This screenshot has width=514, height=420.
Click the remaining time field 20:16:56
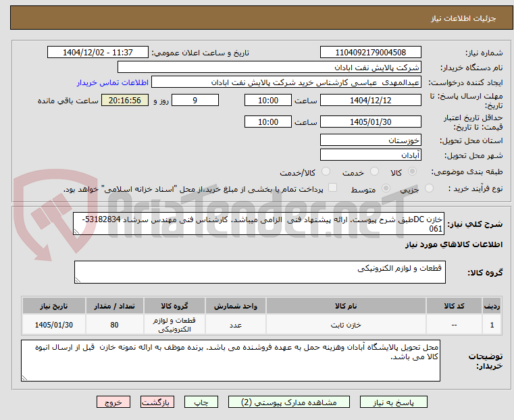click(x=125, y=100)
